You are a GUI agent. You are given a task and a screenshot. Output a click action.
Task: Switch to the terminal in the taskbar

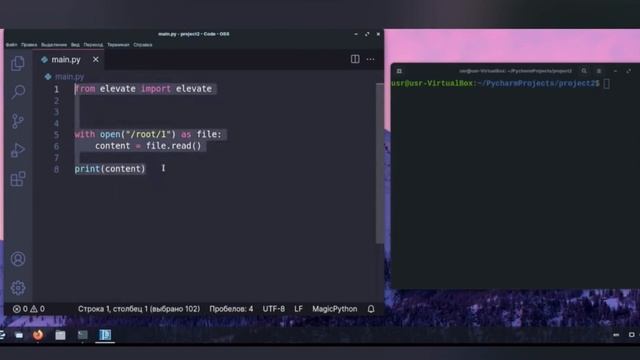pyautogui.click(x=82, y=335)
